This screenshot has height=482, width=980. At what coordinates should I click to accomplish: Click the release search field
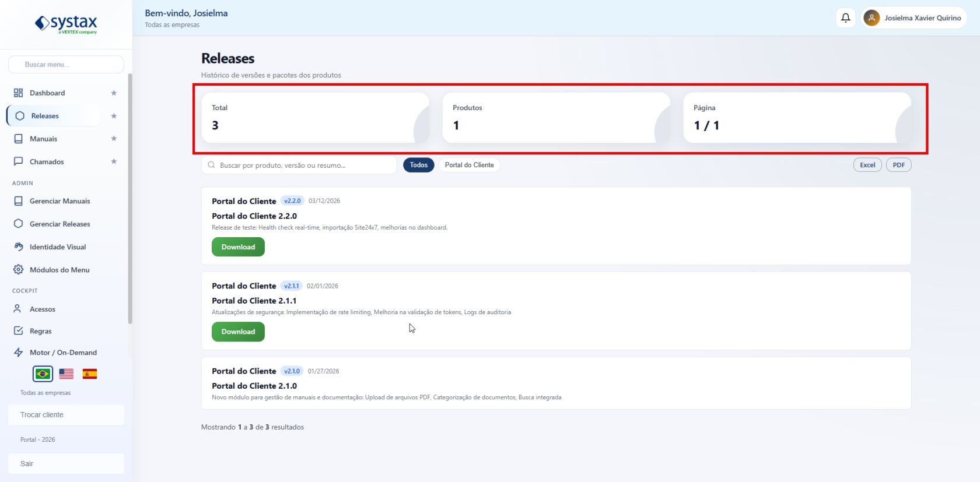pos(299,165)
